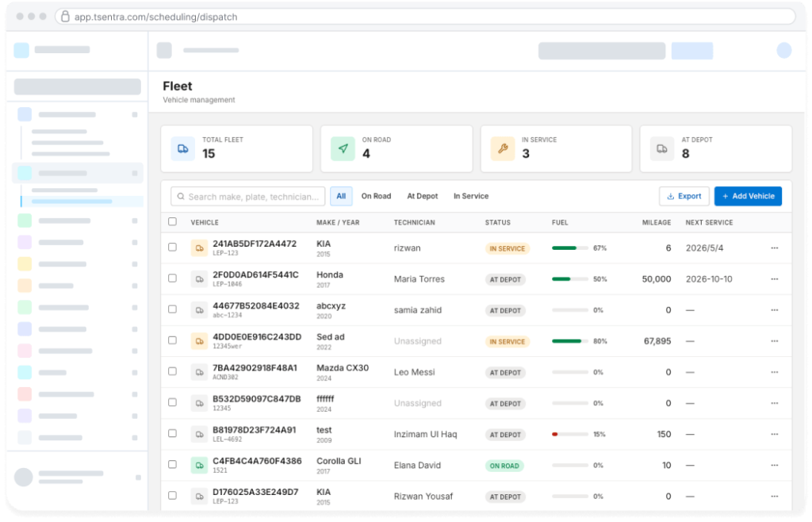This screenshot has width=812, height=522.
Task: Click the In Service badge for rizwan
Action: 507,248
